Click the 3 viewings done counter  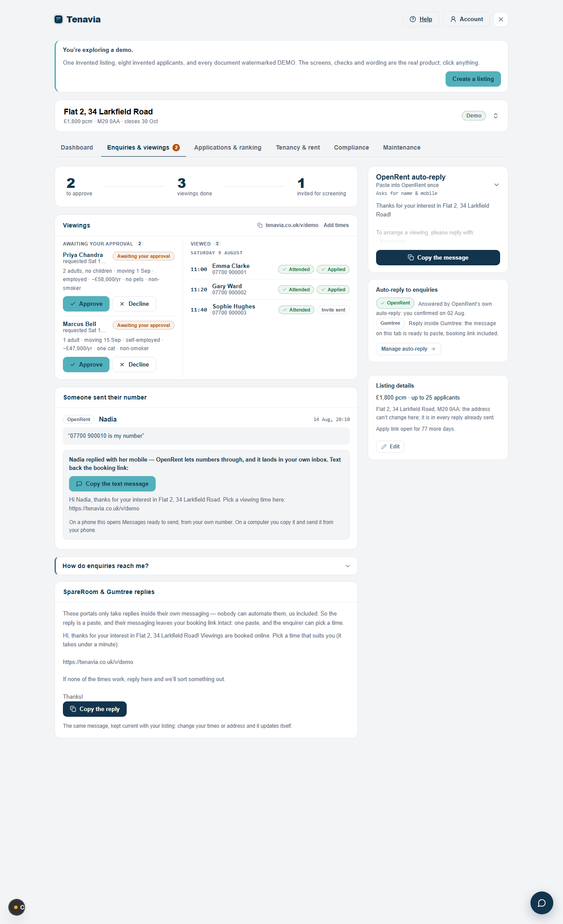tap(194, 187)
